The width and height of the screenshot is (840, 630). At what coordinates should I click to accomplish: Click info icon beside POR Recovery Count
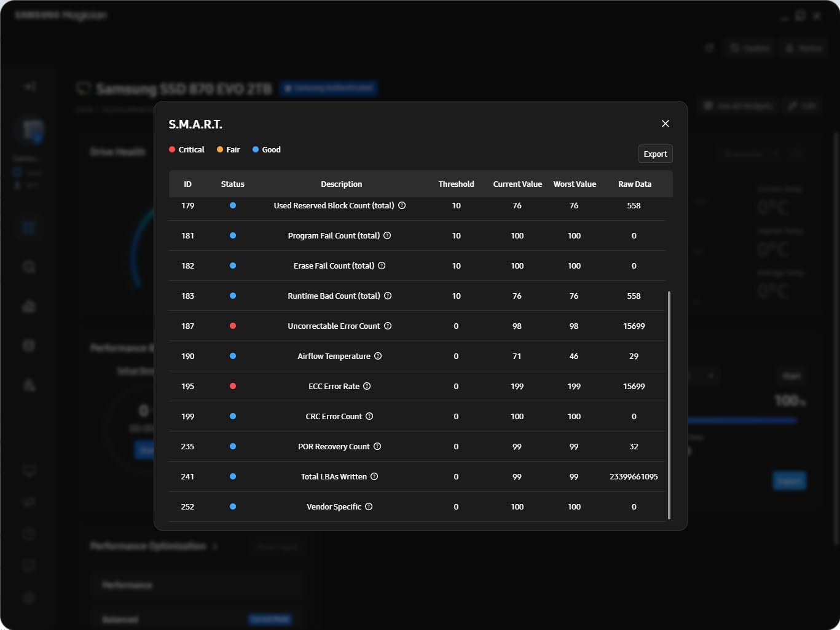[x=377, y=446]
